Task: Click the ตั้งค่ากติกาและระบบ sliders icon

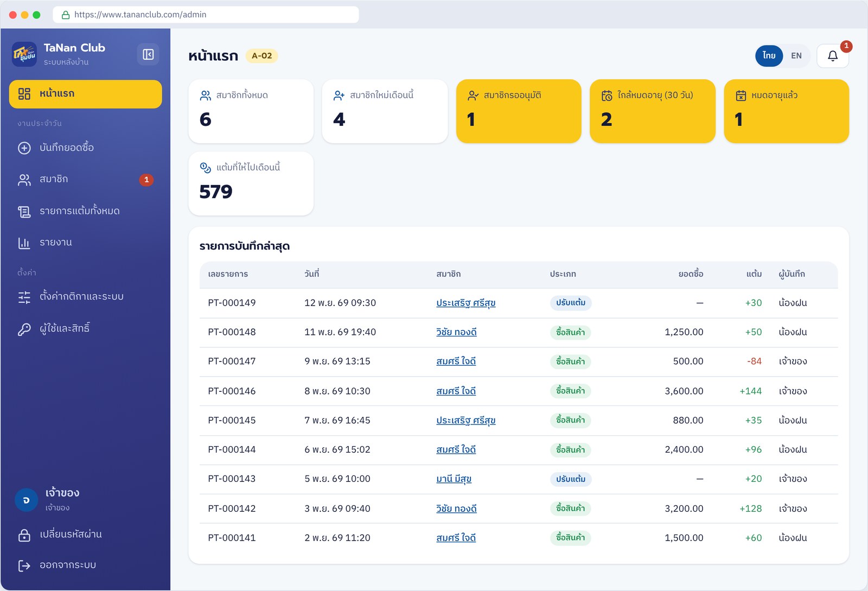Action: pos(24,297)
